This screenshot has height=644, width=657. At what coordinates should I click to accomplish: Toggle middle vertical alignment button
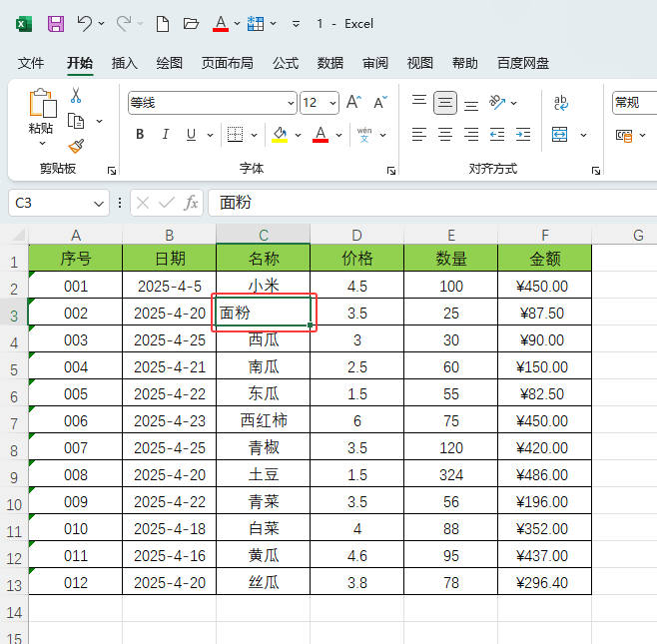pyautogui.click(x=445, y=102)
